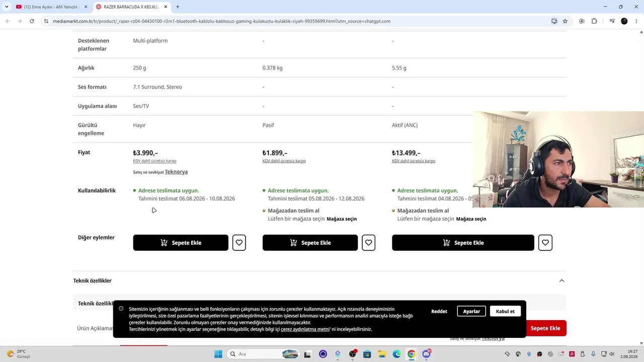Reject cookies with the Reddet button
Screen dimensions: 644x362
(x=439, y=311)
